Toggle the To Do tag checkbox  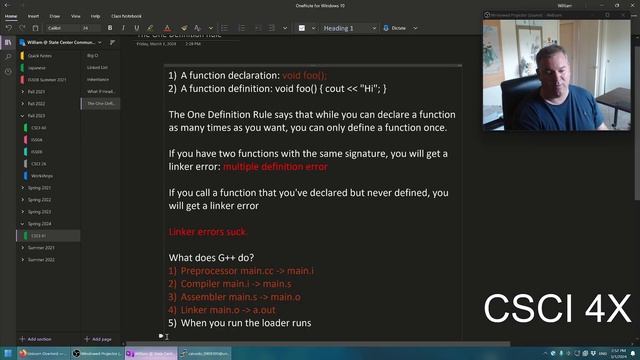pyautogui.click(x=302, y=28)
